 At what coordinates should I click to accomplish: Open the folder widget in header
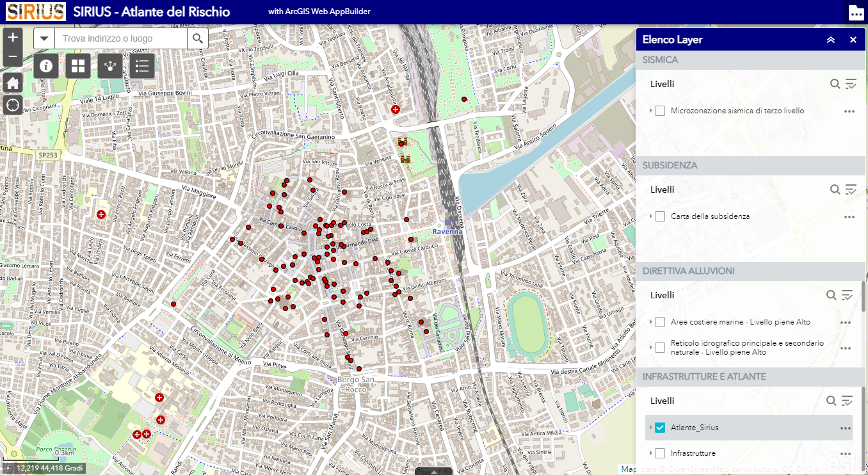pos(856,12)
